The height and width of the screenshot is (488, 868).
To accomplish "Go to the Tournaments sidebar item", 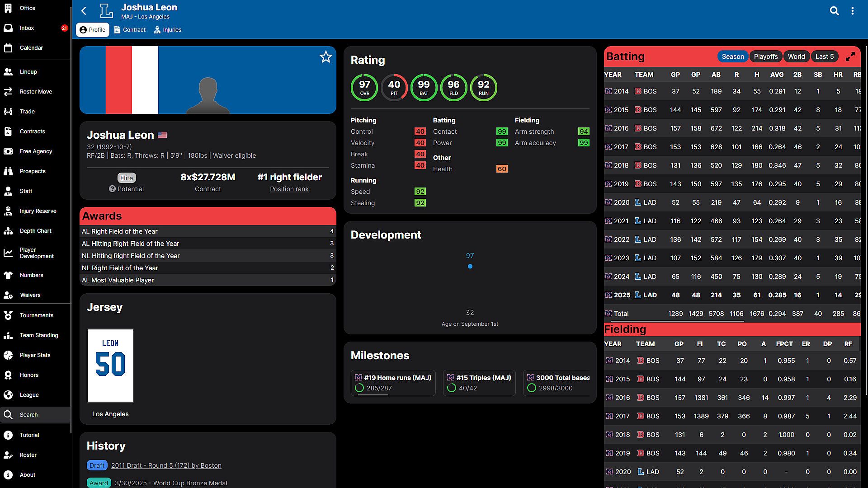I will point(36,315).
